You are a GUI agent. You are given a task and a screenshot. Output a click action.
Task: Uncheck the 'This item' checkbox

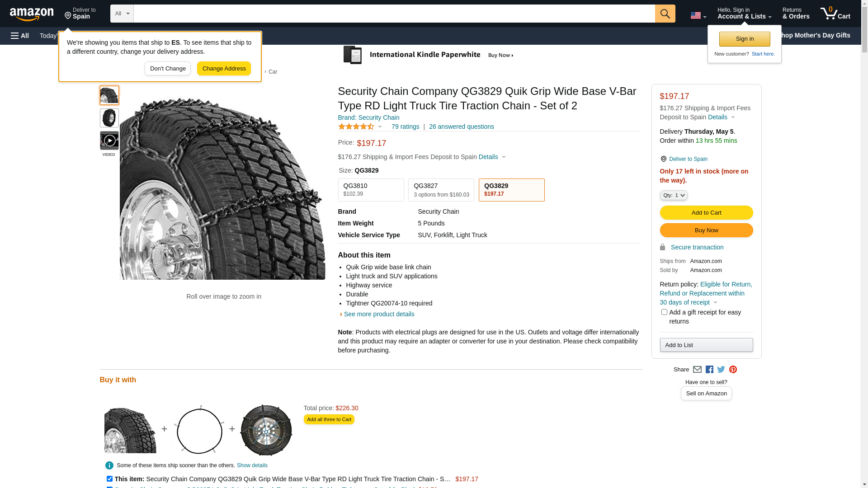tap(109, 479)
